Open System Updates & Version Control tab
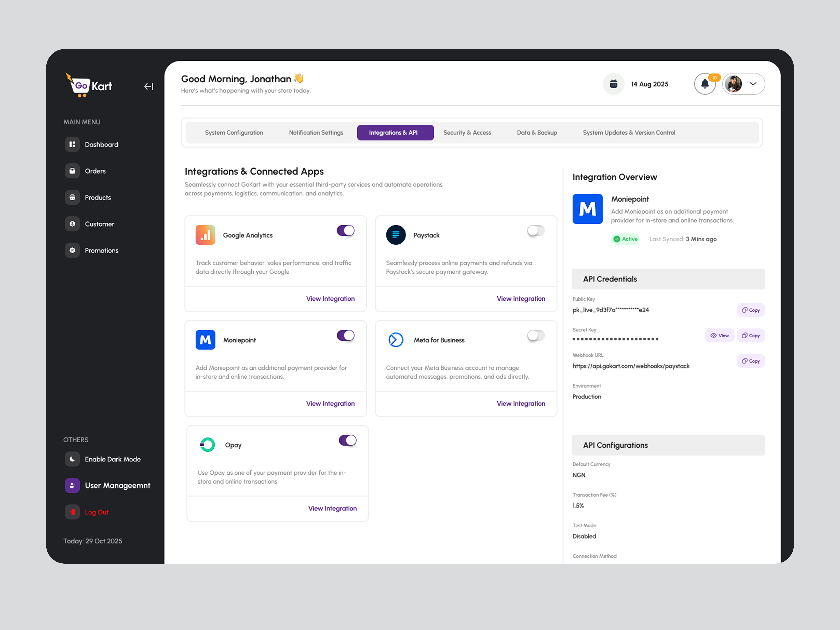Viewport: 840px width, 630px height. [x=629, y=132]
